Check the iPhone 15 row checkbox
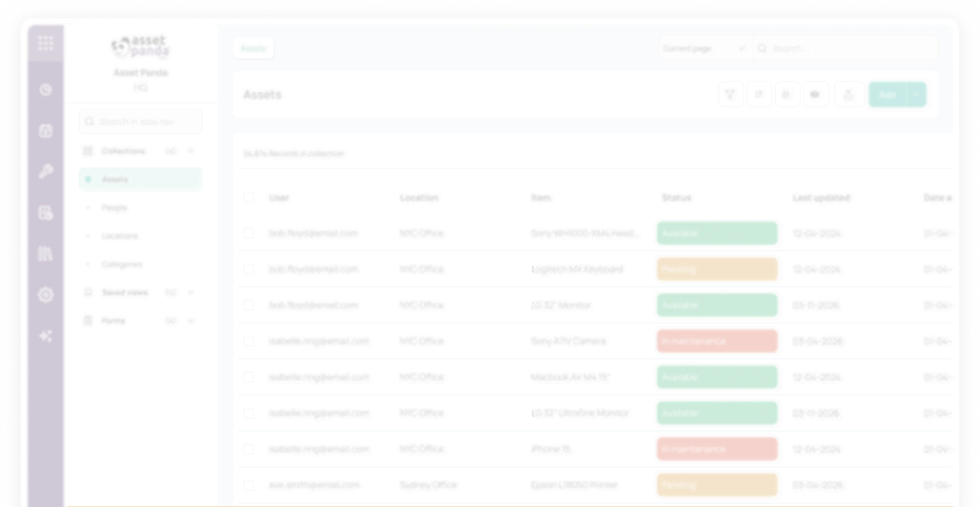 (x=249, y=449)
